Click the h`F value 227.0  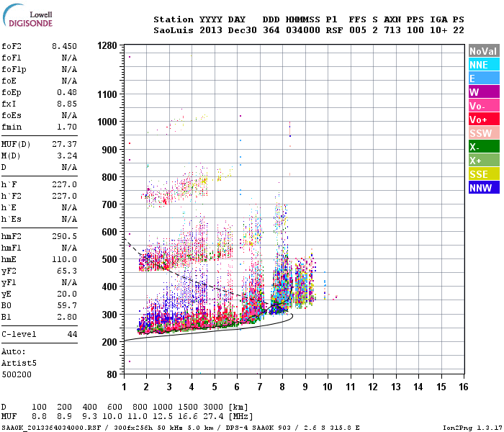pos(64,184)
